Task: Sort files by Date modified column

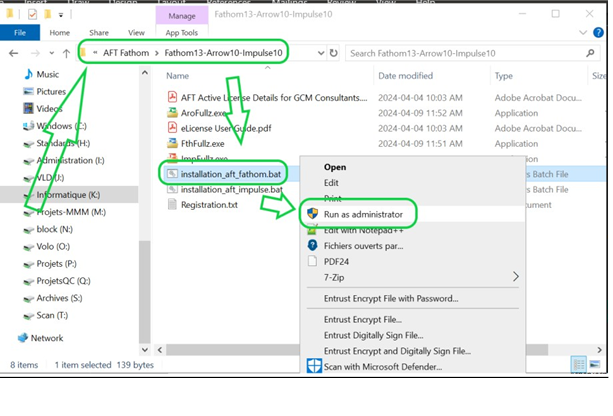Action: [405, 76]
